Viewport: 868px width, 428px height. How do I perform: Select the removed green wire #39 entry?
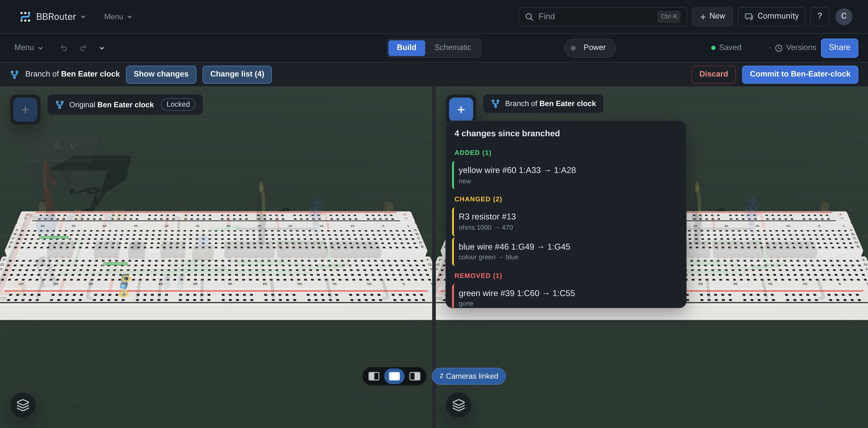pyautogui.click(x=566, y=297)
